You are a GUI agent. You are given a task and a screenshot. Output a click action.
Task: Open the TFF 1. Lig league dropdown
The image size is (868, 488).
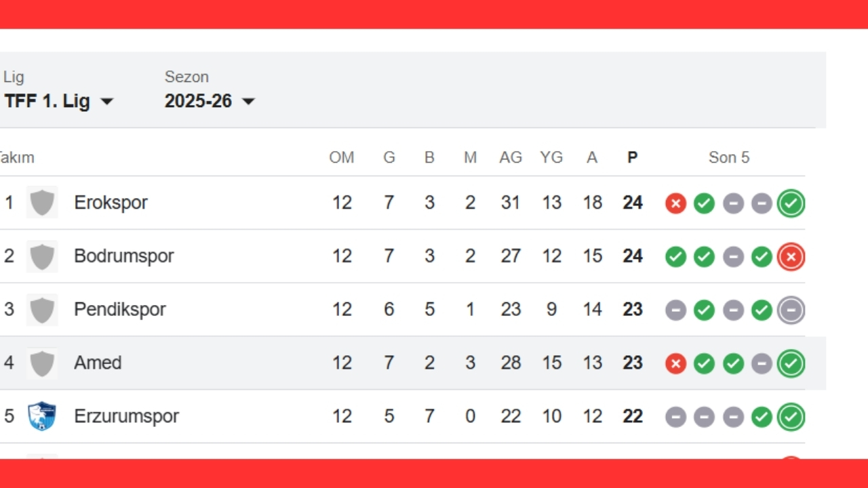[x=58, y=102]
